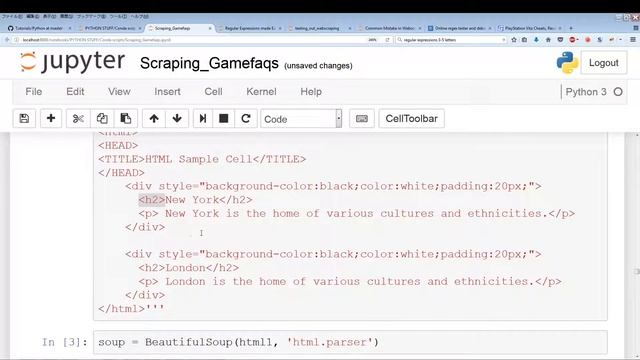The height and width of the screenshot is (360, 640).
Task: Paste cells below icon
Action: [x=126, y=118]
